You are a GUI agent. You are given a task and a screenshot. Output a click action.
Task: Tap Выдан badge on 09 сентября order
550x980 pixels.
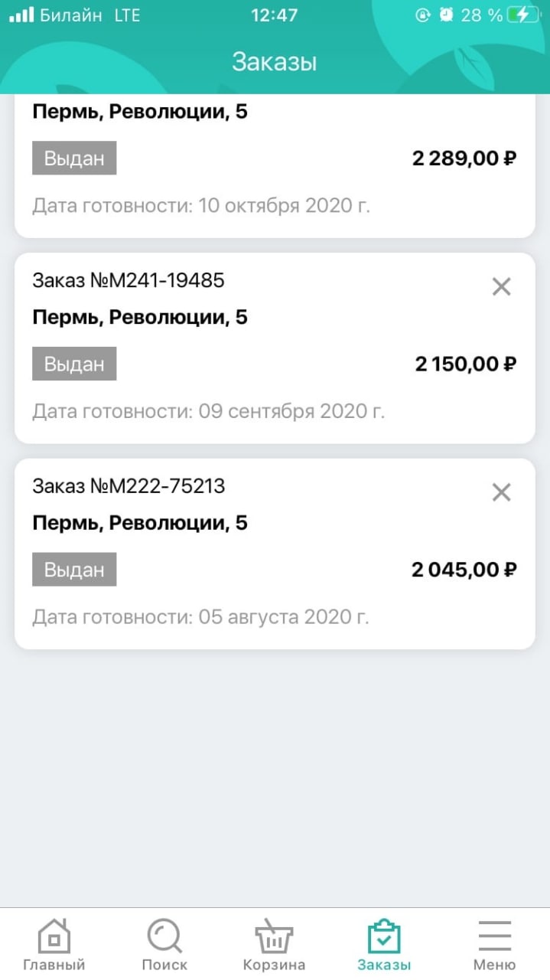(x=74, y=364)
